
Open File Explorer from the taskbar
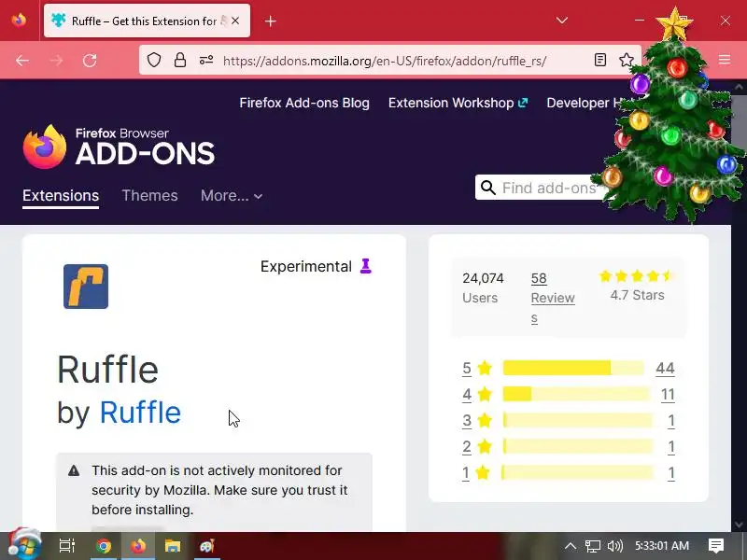pyautogui.click(x=173, y=546)
